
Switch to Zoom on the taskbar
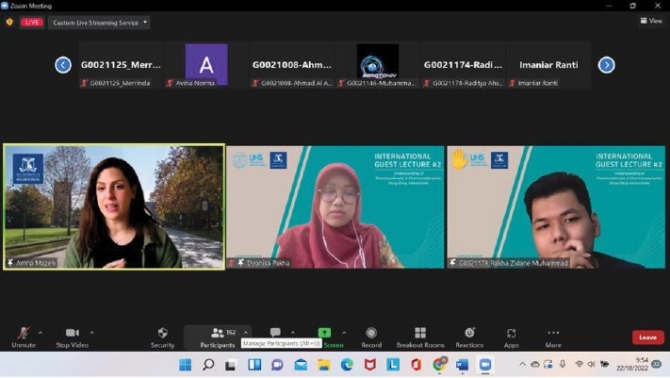[x=485, y=365]
